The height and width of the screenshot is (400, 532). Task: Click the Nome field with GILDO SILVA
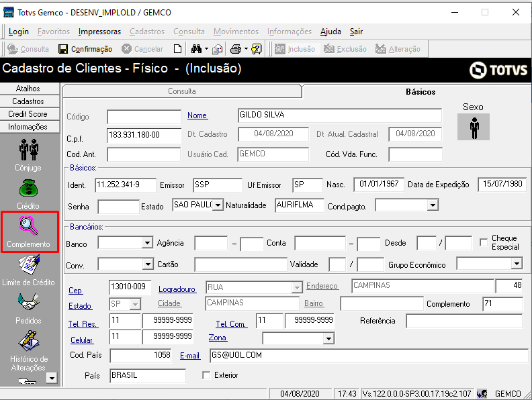pyautogui.click(x=340, y=115)
